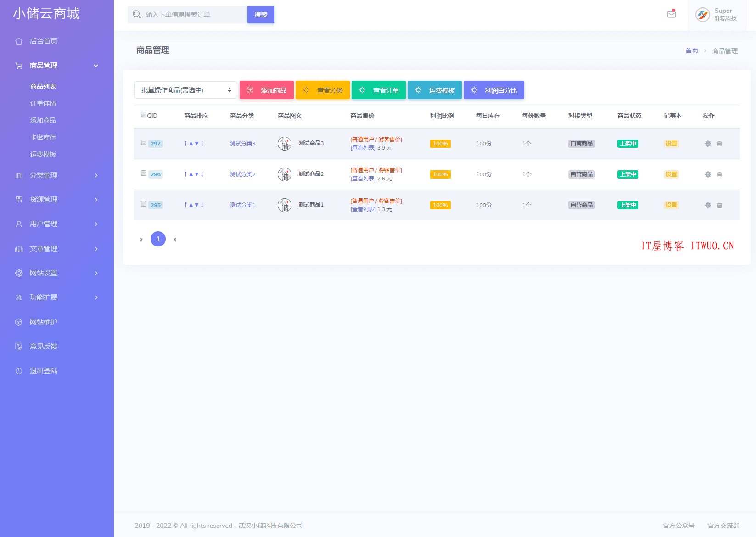Open 测试分类2 category link
The height and width of the screenshot is (537, 756).
pyautogui.click(x=242, y=174)
